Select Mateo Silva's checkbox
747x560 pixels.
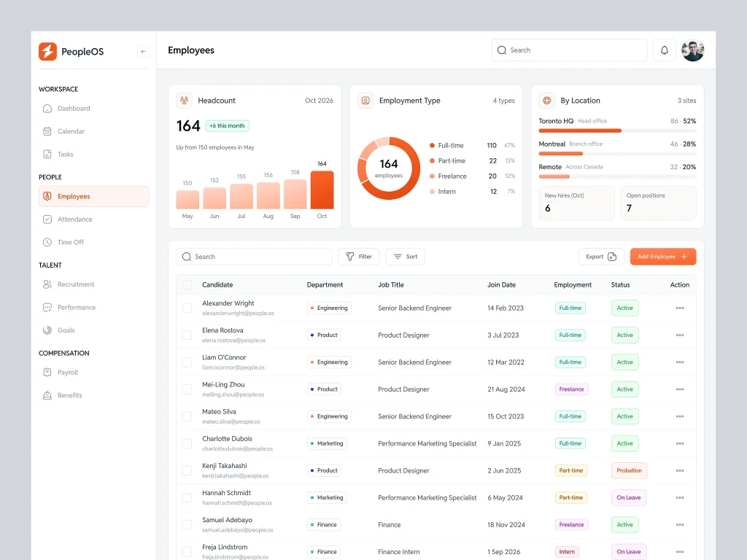click(x=187, y=416)
